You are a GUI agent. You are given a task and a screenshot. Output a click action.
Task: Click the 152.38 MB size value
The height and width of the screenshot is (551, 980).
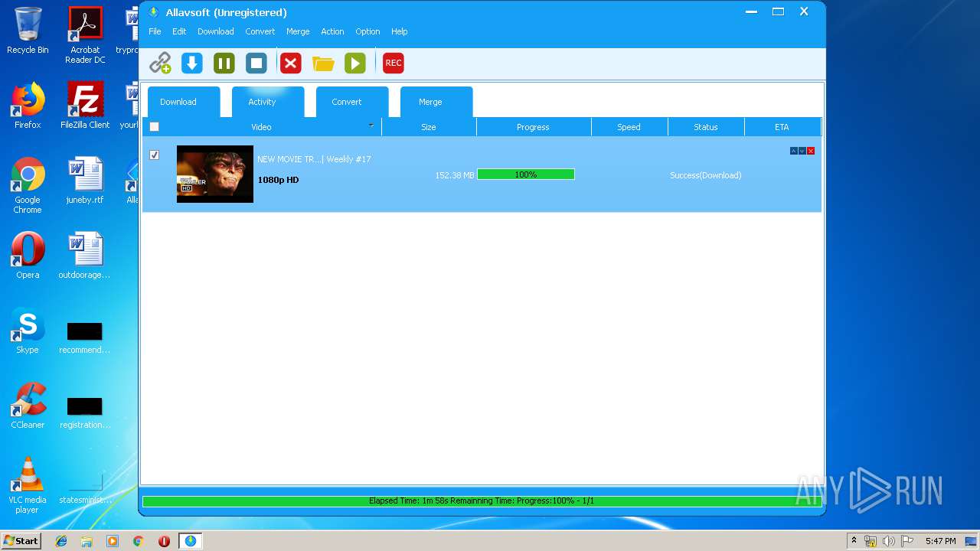pos(455,175)
